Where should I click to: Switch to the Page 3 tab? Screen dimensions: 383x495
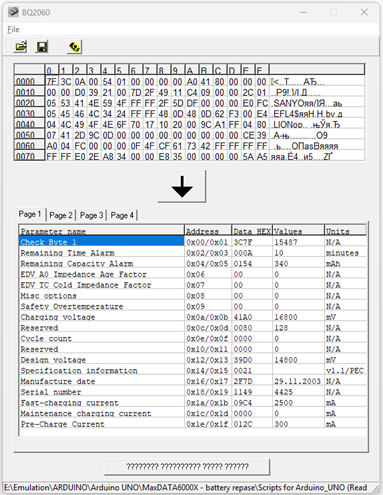click(x=91, y=215)
